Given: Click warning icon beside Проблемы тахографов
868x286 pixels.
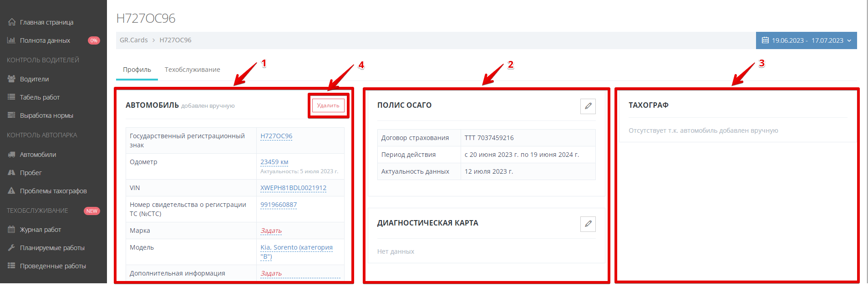Looking at the screenshot, I should (x=11, y=191).
